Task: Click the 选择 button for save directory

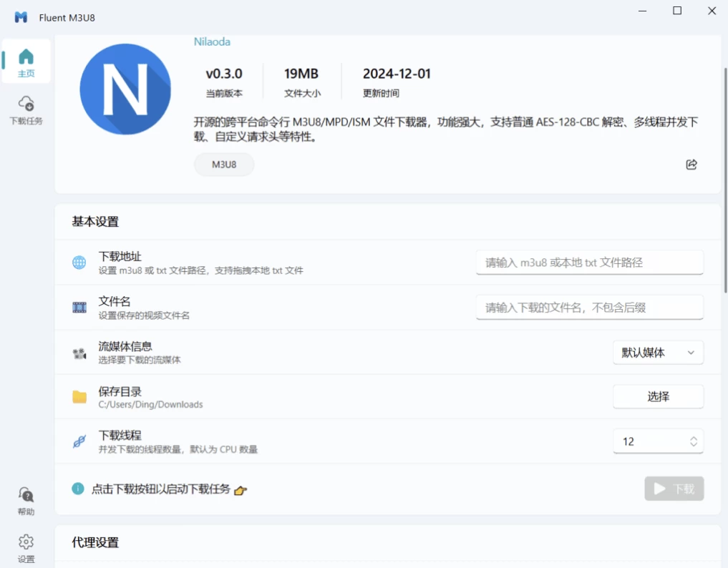Action: (x=658, y=396)
